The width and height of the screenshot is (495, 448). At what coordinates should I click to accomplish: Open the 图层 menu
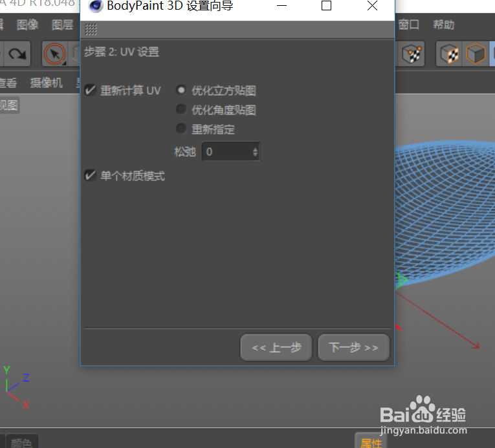63,25
